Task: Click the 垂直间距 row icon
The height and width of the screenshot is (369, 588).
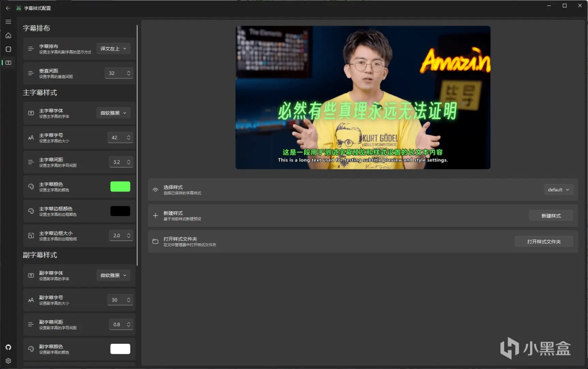Action: click(31, 73)
